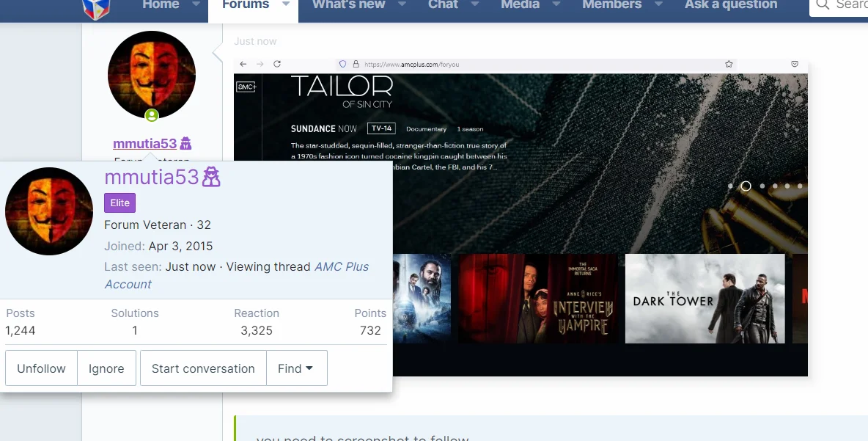Click the Sundance Now label

[324, 128]
